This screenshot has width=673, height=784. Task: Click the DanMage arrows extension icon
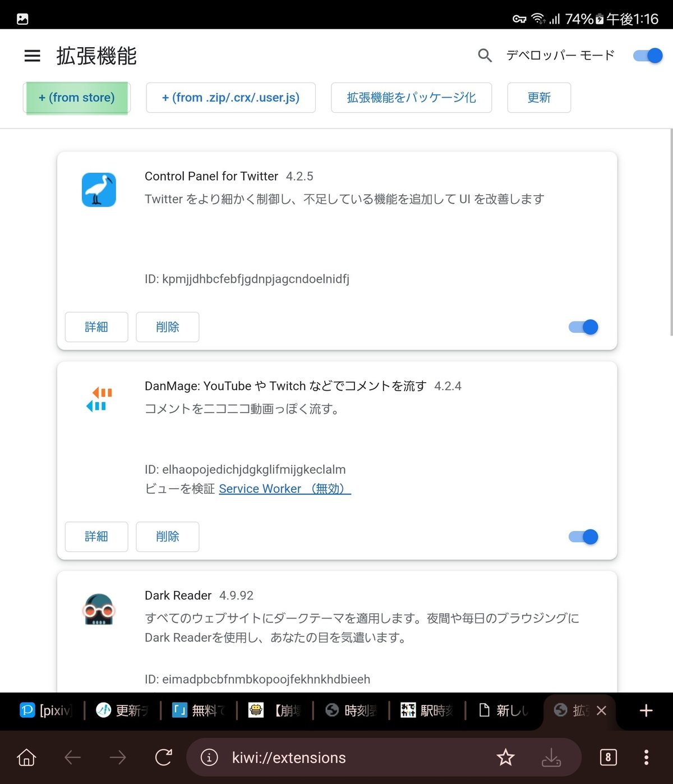point(99,399)
